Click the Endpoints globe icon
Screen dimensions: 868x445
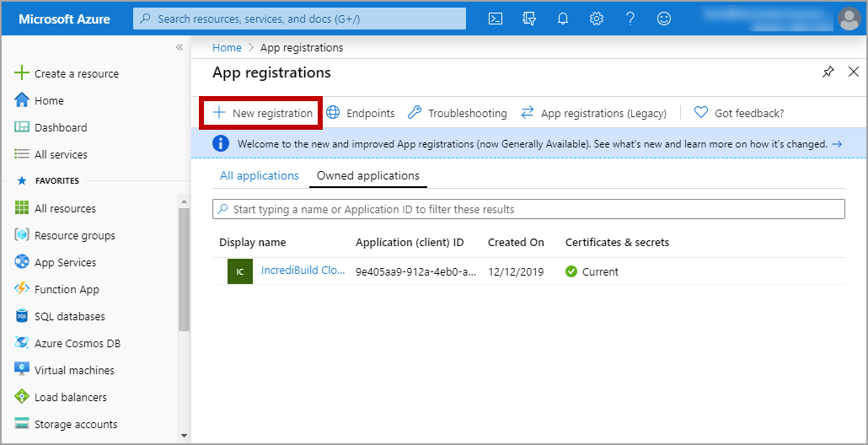click(333, 112)
